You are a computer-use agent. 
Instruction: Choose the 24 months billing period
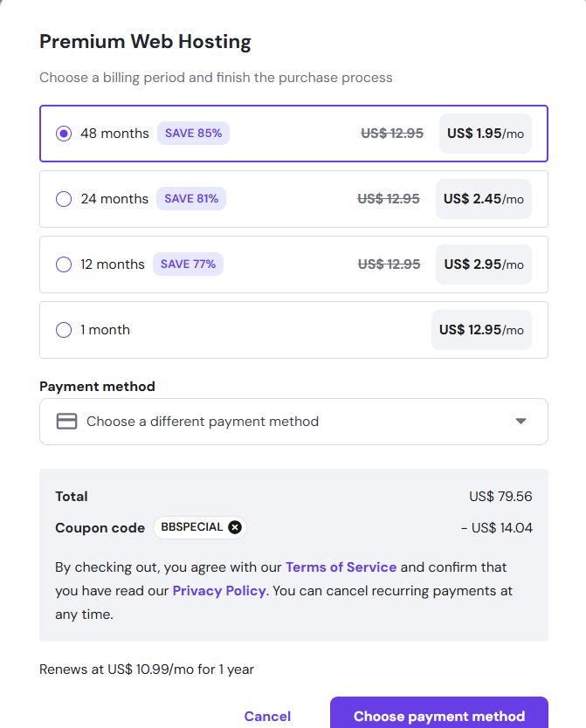click(63, 199)
